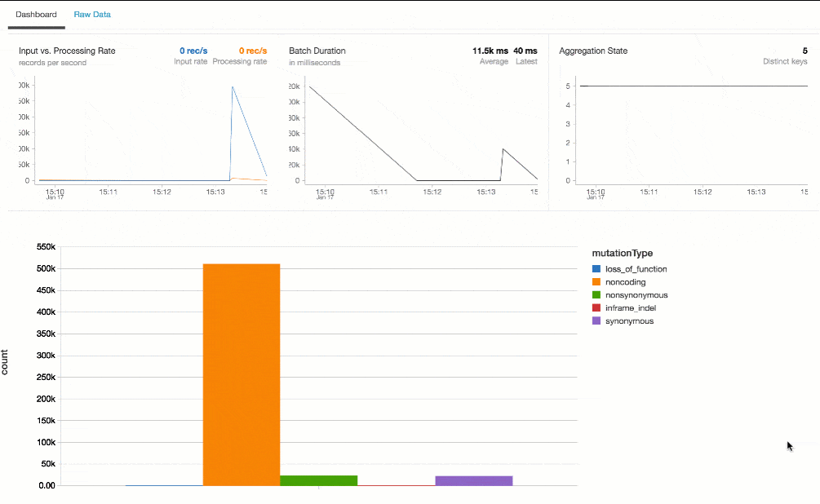Select the Dashboard tab
The image size is (820, 504).
[36, 15]
